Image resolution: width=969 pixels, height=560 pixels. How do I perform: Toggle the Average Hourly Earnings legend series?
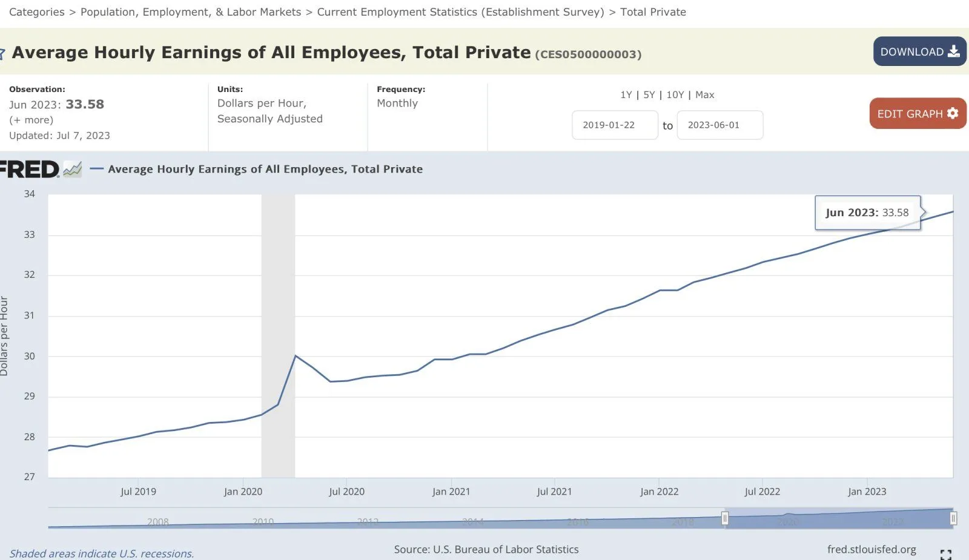(265, 170)
